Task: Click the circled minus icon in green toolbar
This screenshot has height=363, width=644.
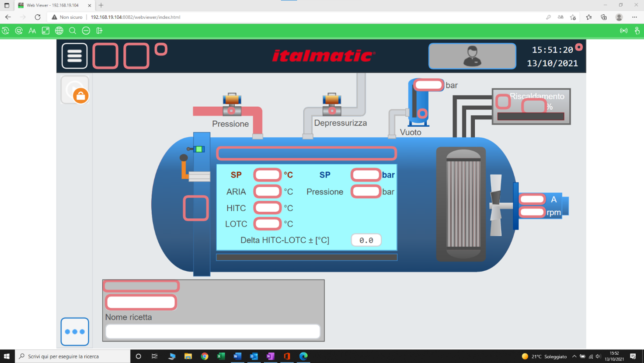Action: pyautogui.click(x=86, y=31)
